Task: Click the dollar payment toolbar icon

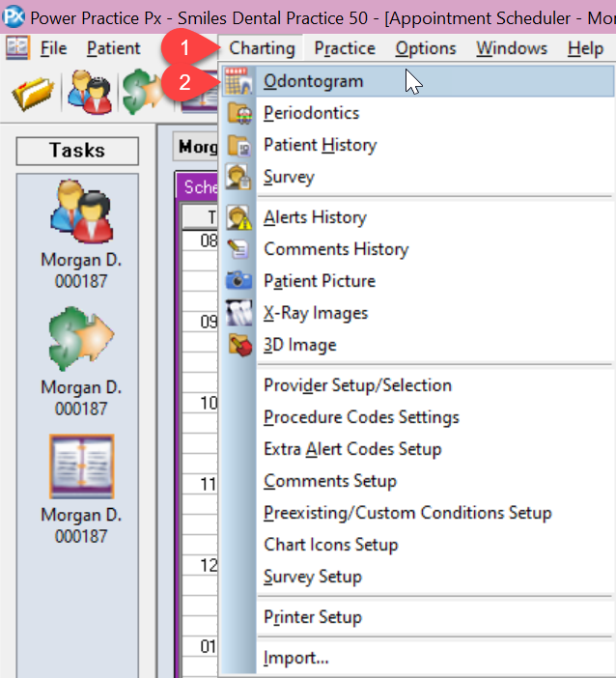Action: 141,91
